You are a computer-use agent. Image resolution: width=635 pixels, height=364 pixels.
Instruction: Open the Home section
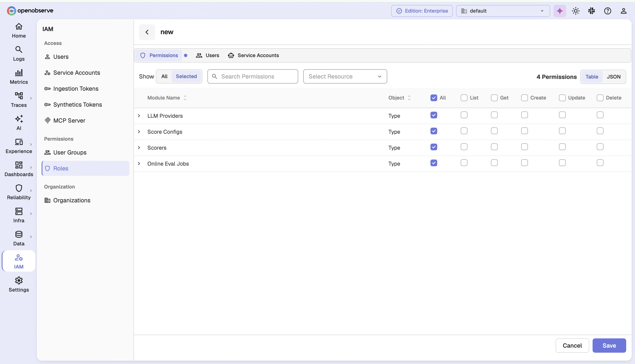coord(19,31)
